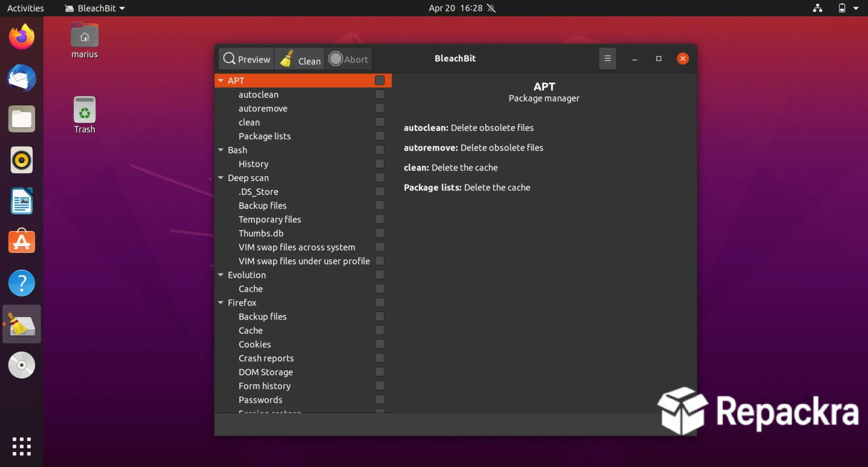Image resolution: width=868 pixels, height=467 pixels.
Task: Click the Preview magnifier button
Action: (247, 59)
